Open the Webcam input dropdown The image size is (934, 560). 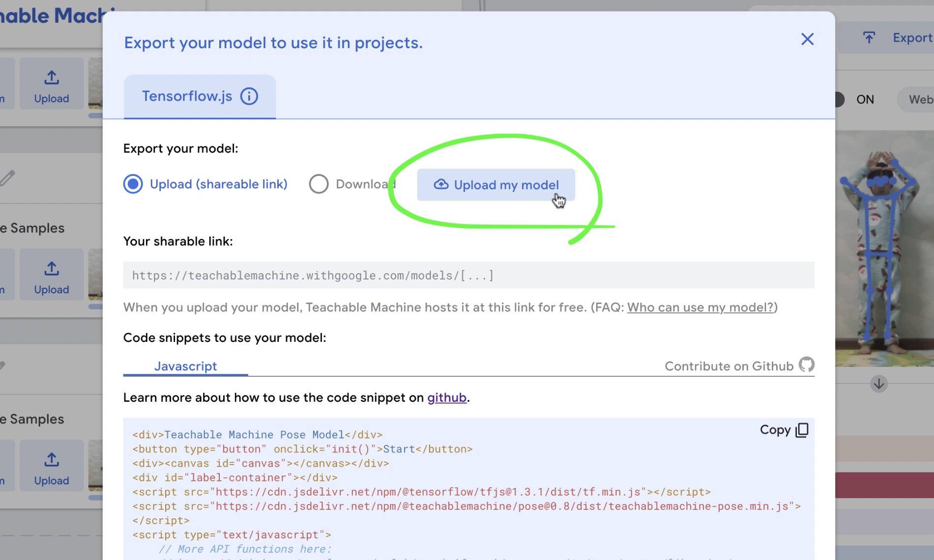tap(918, 100)
